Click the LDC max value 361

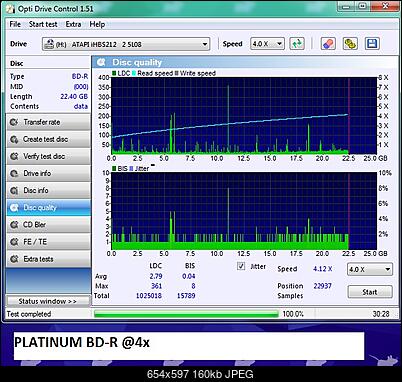[156, 286]
